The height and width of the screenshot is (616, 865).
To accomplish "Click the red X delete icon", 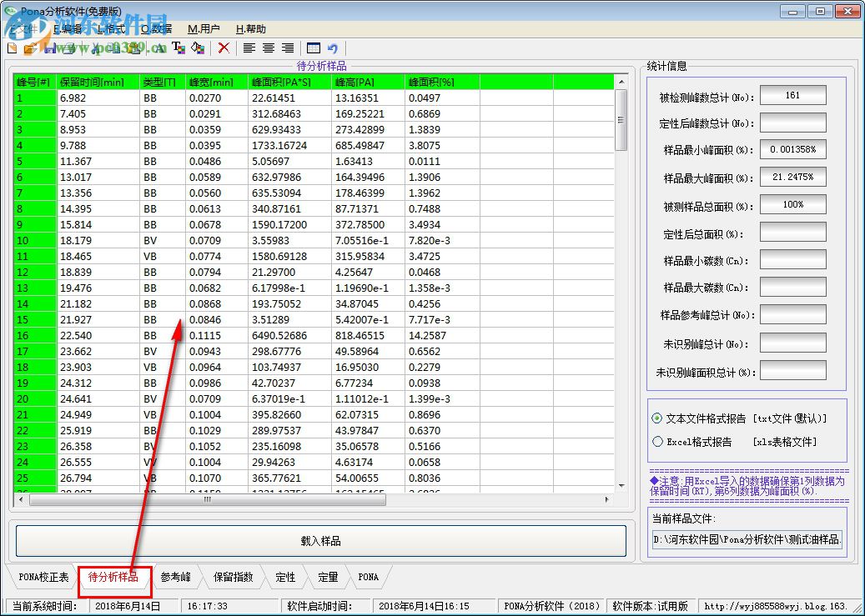I will (x=224, y=48).
